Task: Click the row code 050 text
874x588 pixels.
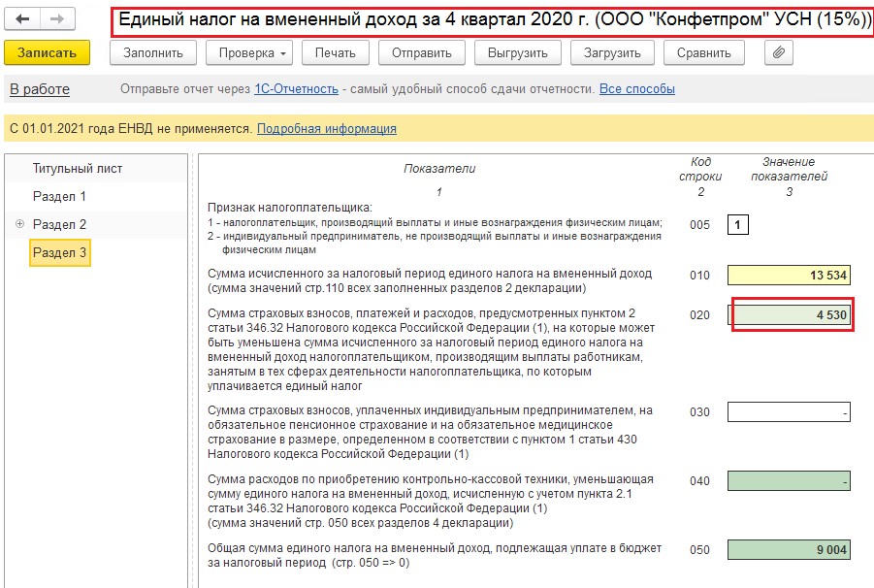Action: tap(699, 550)
